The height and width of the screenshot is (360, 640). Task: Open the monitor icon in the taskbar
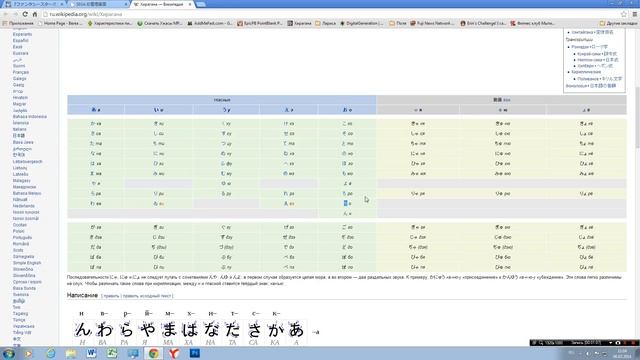click(x=133, y=353)
